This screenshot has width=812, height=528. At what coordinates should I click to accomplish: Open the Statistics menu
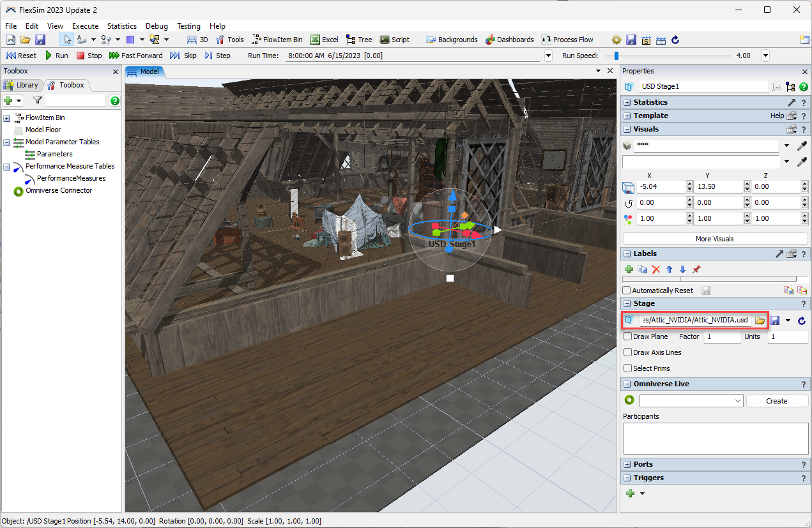pyautogui.click(x=121, y=26)
